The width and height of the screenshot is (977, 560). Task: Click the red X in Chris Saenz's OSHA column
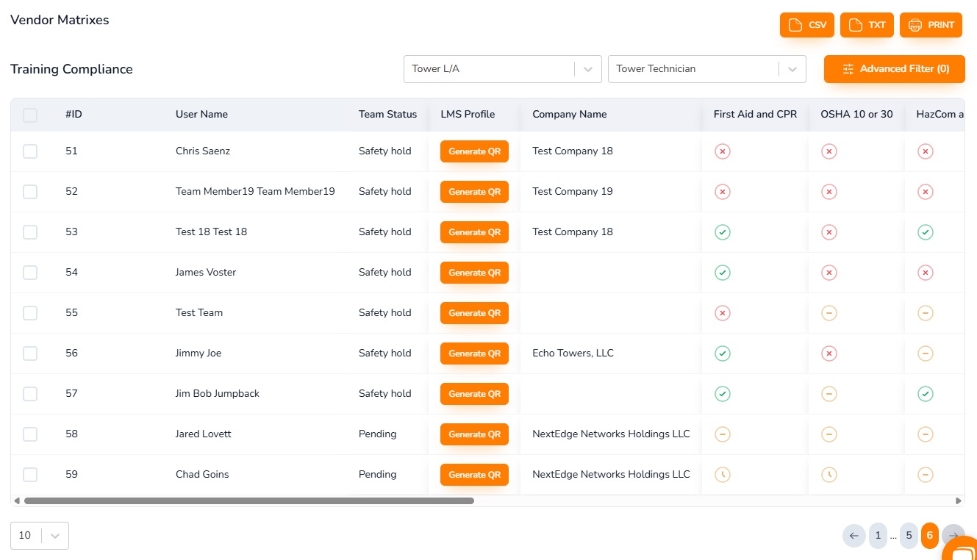coord(829,151)
